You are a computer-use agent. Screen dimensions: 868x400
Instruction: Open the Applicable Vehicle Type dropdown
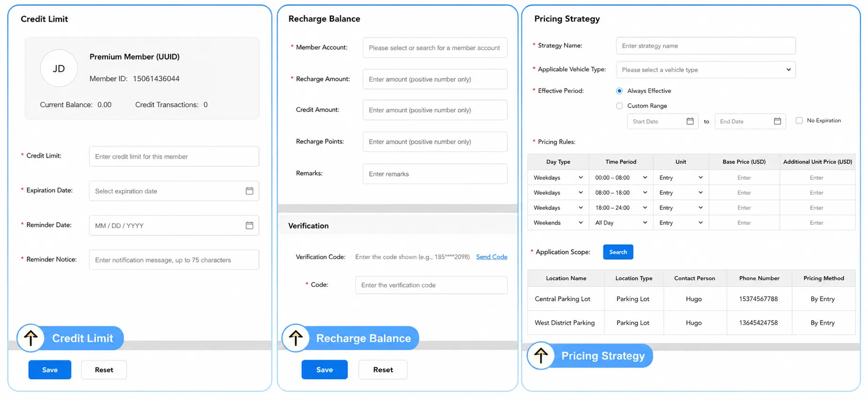(x=706, y=70)
